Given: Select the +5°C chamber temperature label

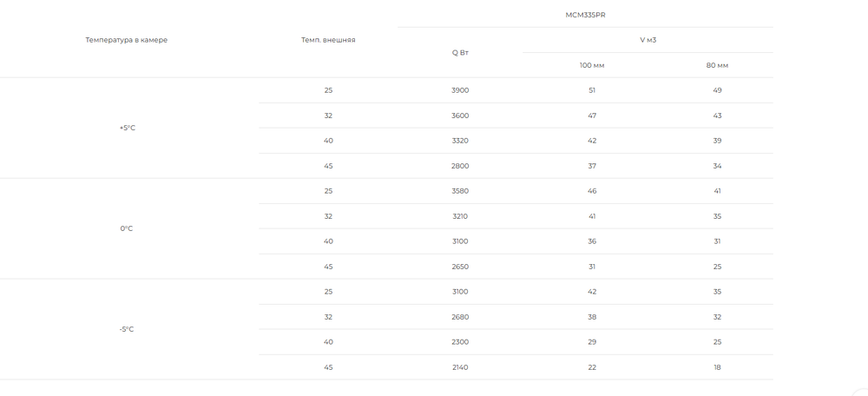Looking at the screenshot, I should [x=128, y=128].
